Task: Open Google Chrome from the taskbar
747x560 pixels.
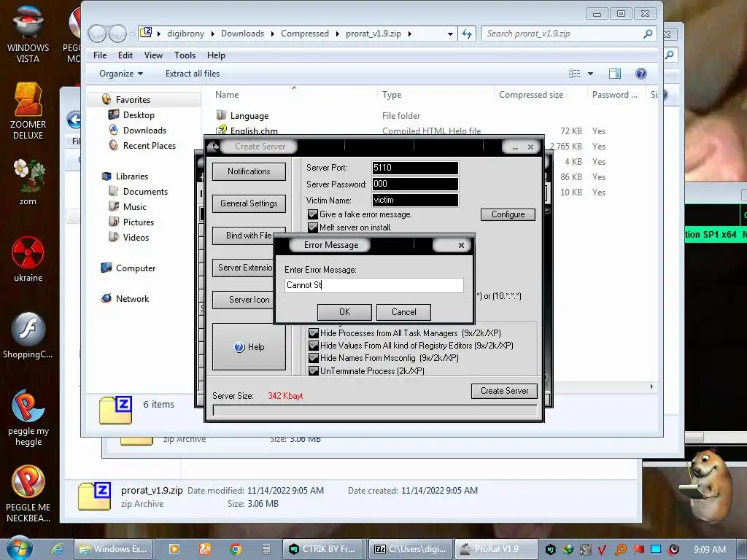Action: point(236,549)
